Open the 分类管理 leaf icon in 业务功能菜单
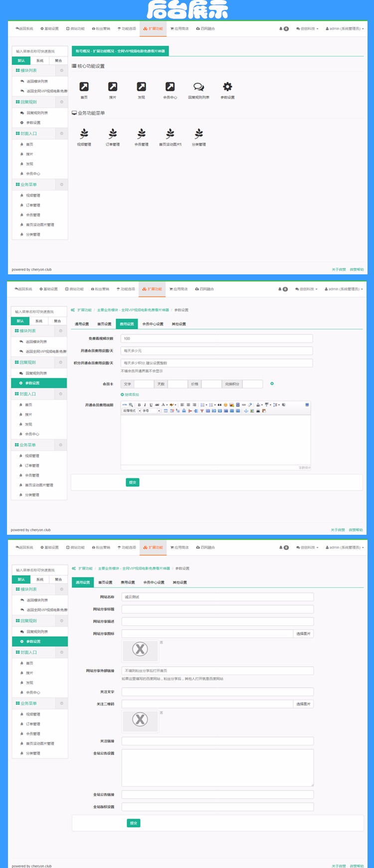The height and width of the screenshot is (868, 374). 199,134
